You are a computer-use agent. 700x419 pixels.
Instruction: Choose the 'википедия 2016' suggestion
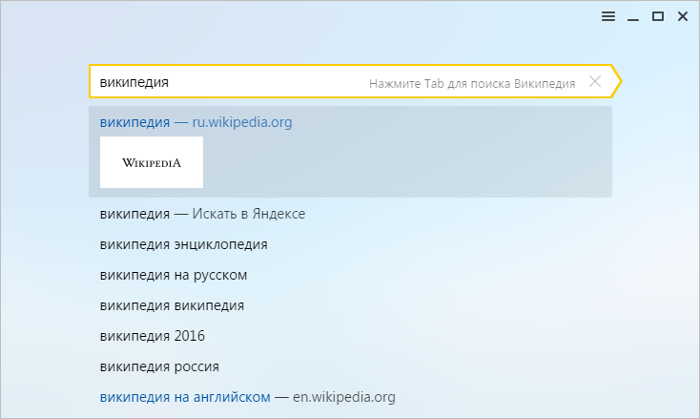(152, 336)
